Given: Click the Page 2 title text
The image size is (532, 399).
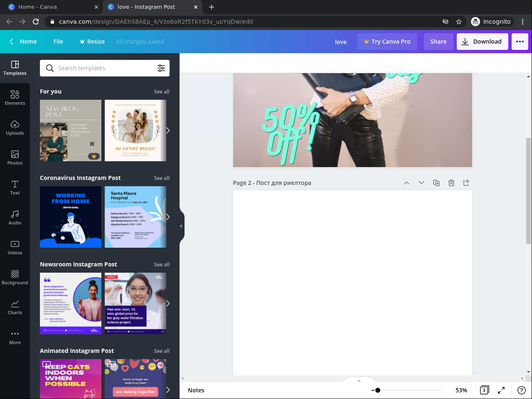Looking at the screenshot, I should (272, 183).
